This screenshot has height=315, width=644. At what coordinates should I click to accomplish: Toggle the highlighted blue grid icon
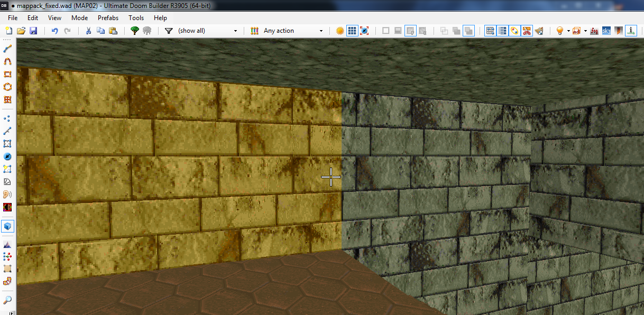pyautogui.click(x=352, y=31)
